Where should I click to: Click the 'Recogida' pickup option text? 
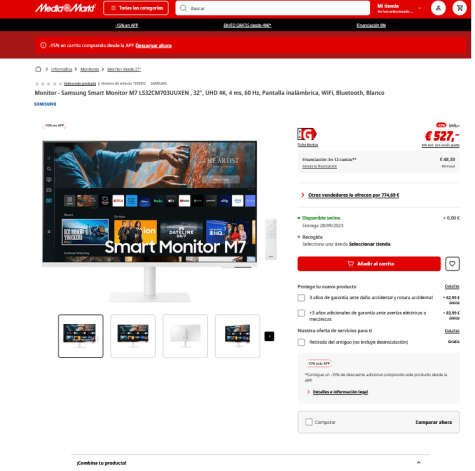312,237
